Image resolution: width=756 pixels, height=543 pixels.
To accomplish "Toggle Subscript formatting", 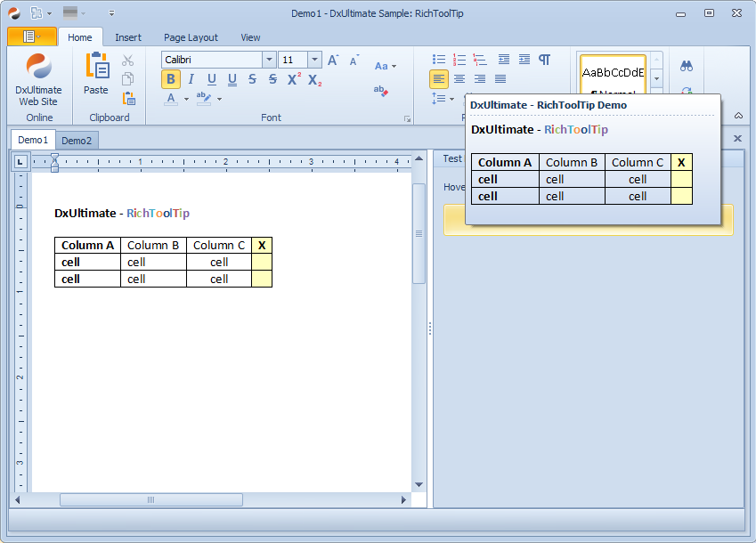I will click(314, 79).
